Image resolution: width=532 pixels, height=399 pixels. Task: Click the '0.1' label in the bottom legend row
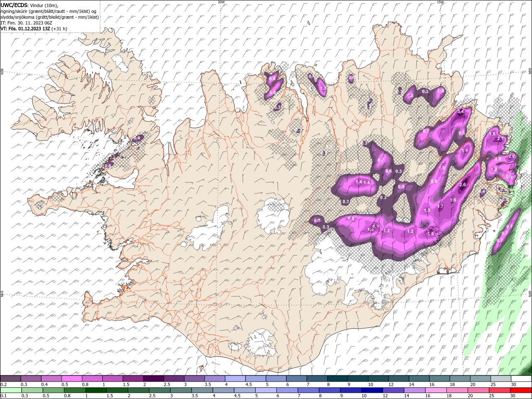click(x=4, y=396)
